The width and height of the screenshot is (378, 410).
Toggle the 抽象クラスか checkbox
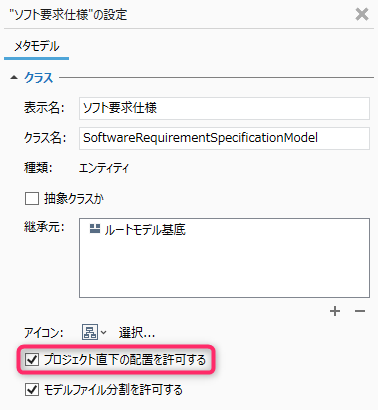pos(32,198)
